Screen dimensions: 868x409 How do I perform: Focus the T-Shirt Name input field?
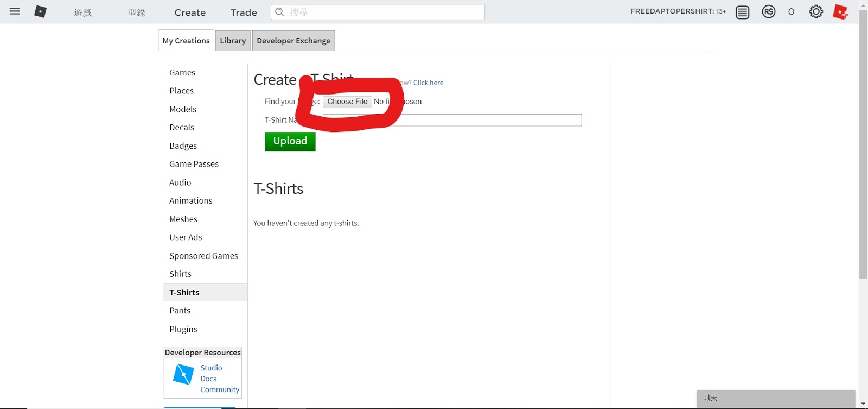[x=452, y=120]
